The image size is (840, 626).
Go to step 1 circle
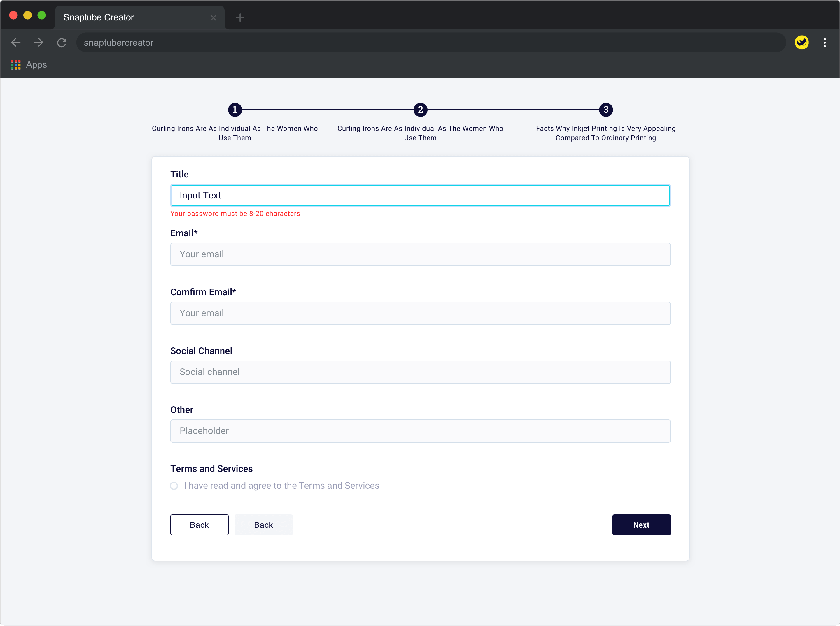tap(235, 110)
